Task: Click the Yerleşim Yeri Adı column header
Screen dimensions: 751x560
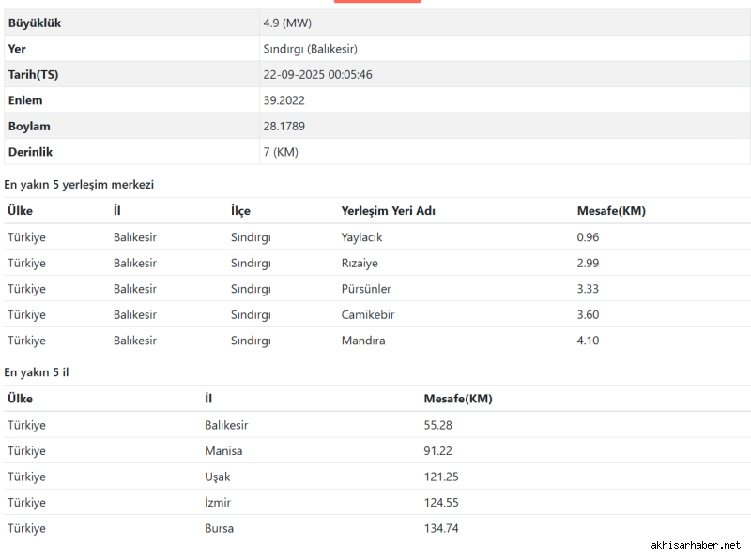Action: tap(388, 211)
